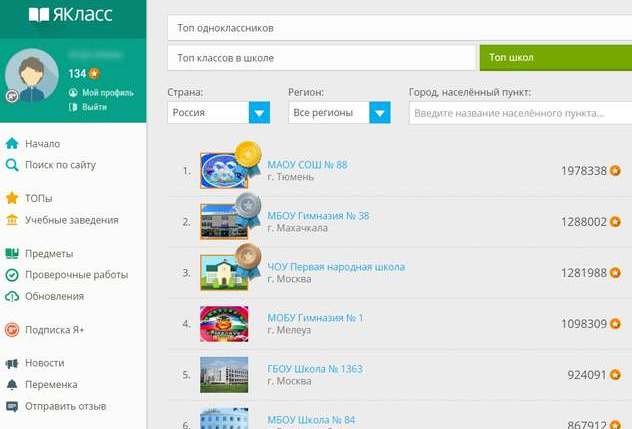Click the cloud icon beside Обновления
Image resolution: width=632 pixels, height=429 pixels.
[12, 296]
